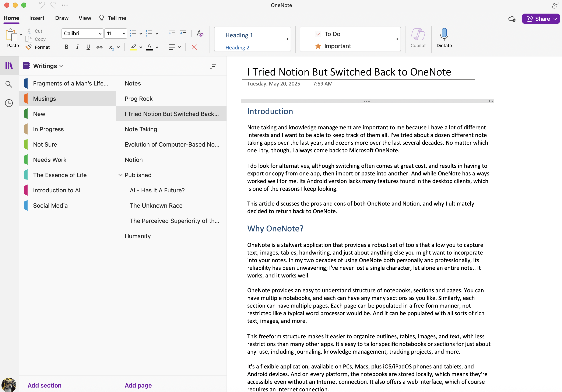Switch to the Insert tab
The width and height of the screenshot is (562, 392).
37,18
